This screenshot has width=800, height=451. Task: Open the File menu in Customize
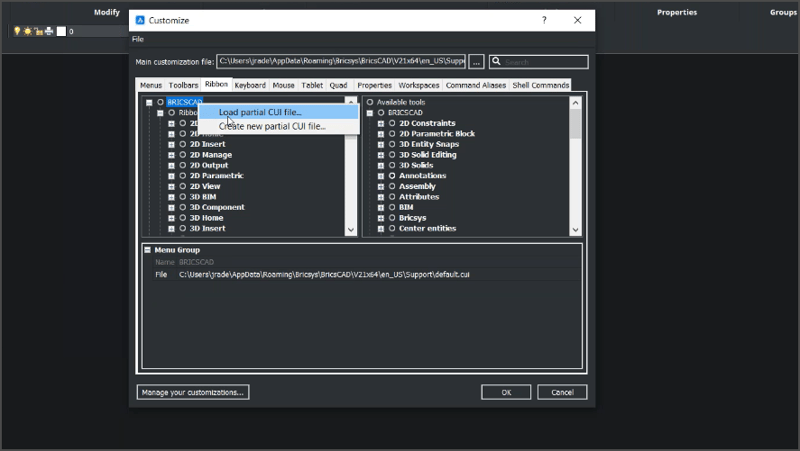(x=138, y=39)
